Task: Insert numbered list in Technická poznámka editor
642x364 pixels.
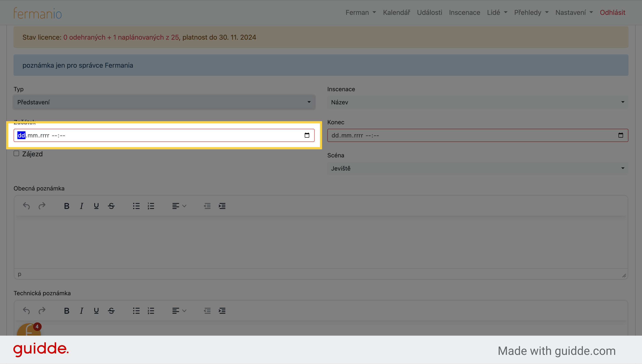Action: pyautogui.click(x=151, y=311)
